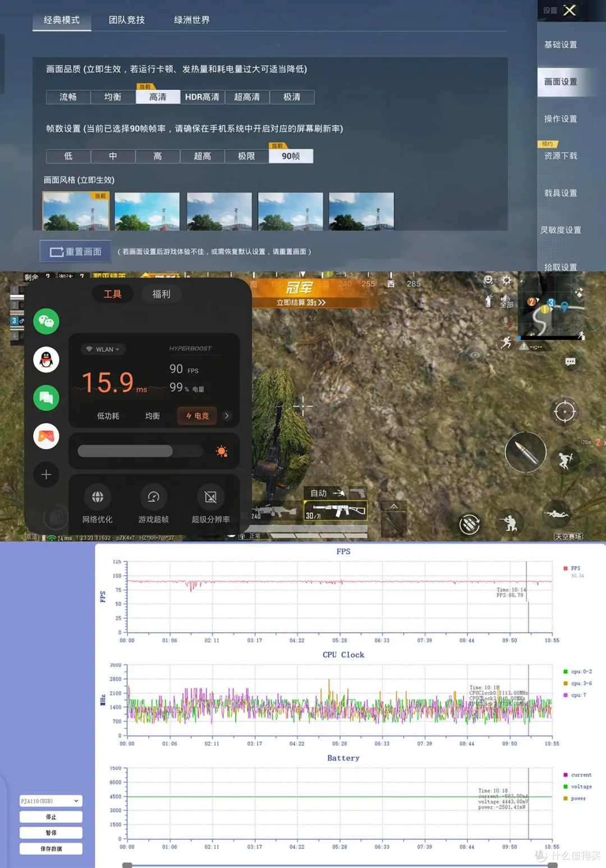Open the in-game settings gear icon
Image resolution: width=606 pixels, height=868 pixels.
(507, 280)
